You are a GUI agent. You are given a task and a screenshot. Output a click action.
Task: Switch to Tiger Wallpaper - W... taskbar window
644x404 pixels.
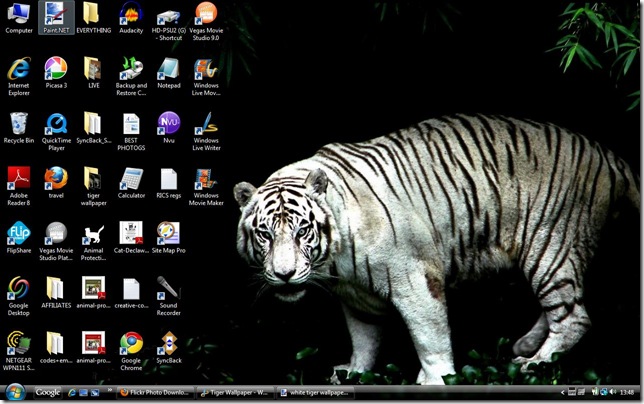pos(235,393)
